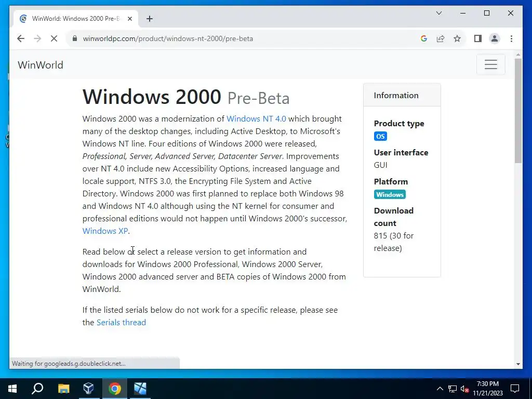The width and height of the screenshot is (532, 399).
Task: Show hidden system tray icons
Action: pyautogui.click(x=440, y=389)
